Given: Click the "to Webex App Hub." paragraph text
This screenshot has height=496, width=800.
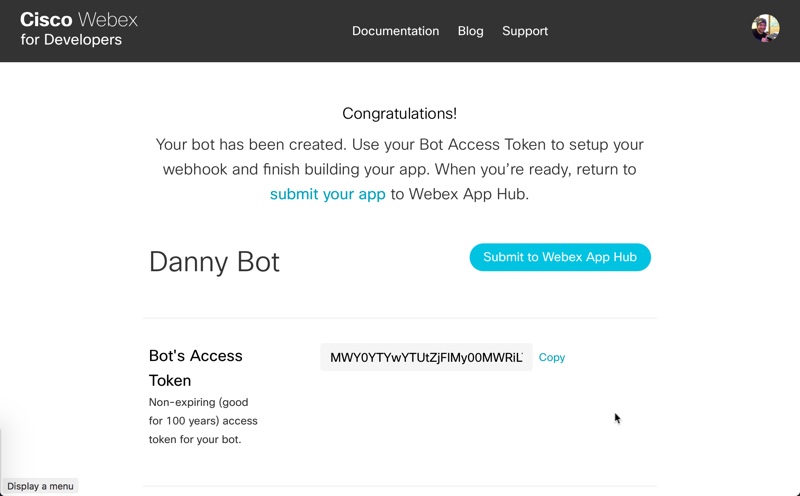Looking at the screenshot, I should 459,194.
